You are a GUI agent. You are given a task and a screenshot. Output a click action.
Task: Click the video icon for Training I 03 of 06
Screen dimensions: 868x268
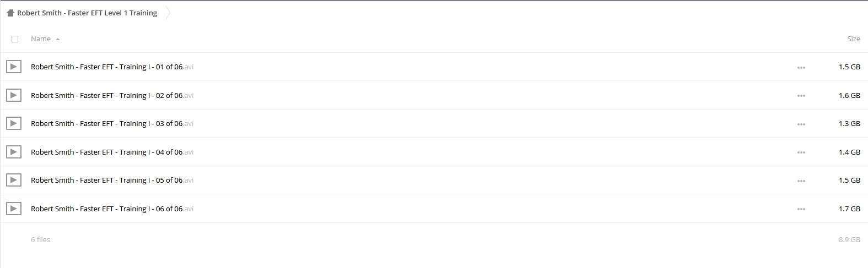pos(14,123)
